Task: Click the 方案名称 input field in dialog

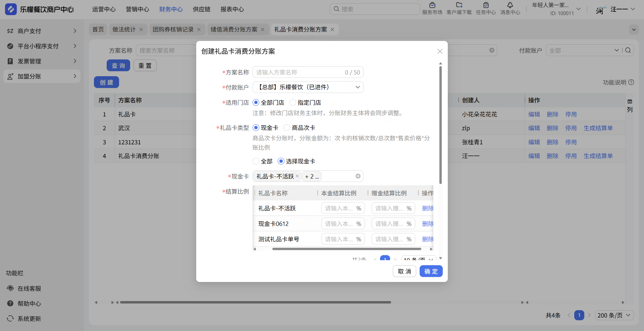Action: coord(299,73)
